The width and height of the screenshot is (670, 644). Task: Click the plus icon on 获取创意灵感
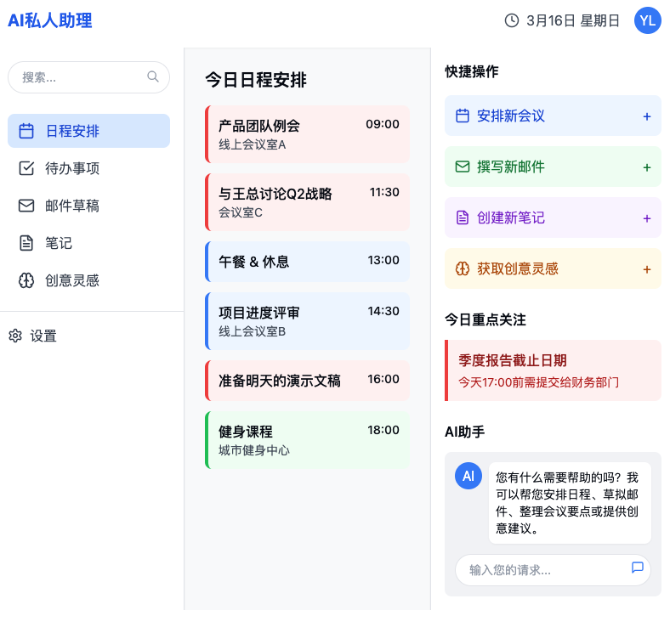(x=647, y=269)
